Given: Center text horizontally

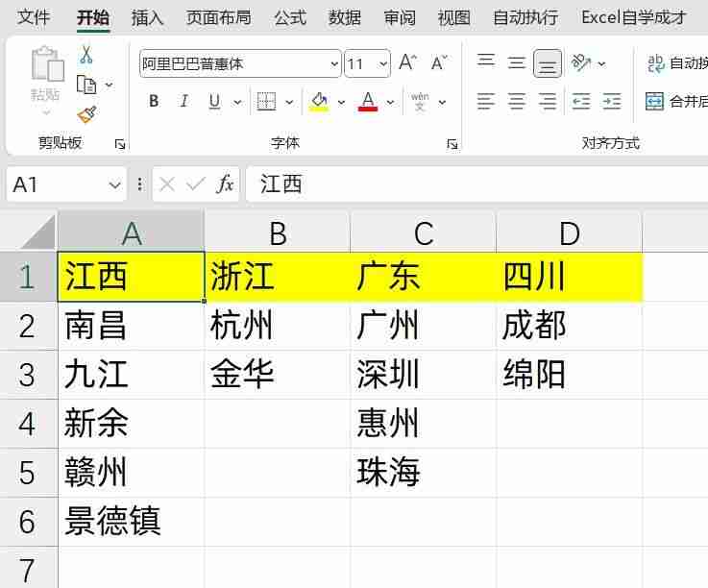Looking at the screenshot, I should click(517, 101).
